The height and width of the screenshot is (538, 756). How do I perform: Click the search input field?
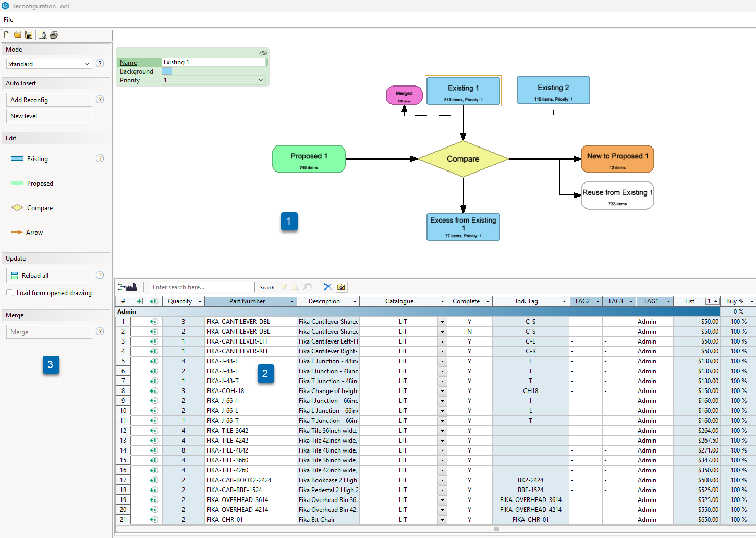coord(202,287)
